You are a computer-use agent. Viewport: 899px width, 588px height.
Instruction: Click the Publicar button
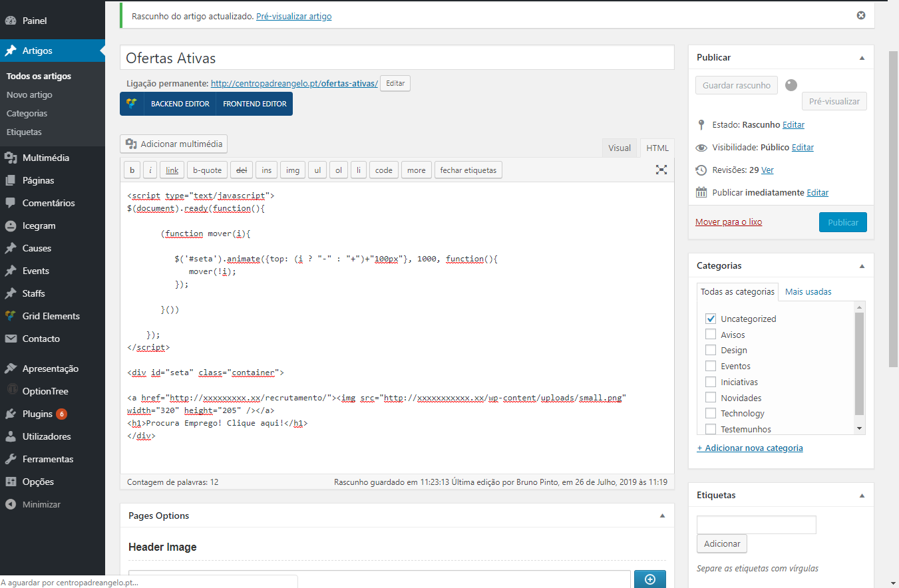click(x=843, y=222)
